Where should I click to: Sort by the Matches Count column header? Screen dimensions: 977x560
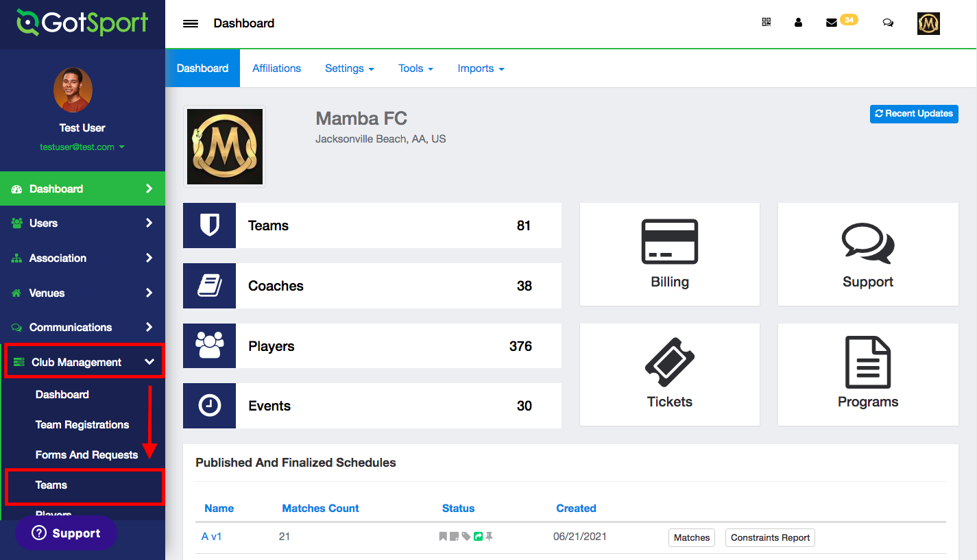coord(320,509)
